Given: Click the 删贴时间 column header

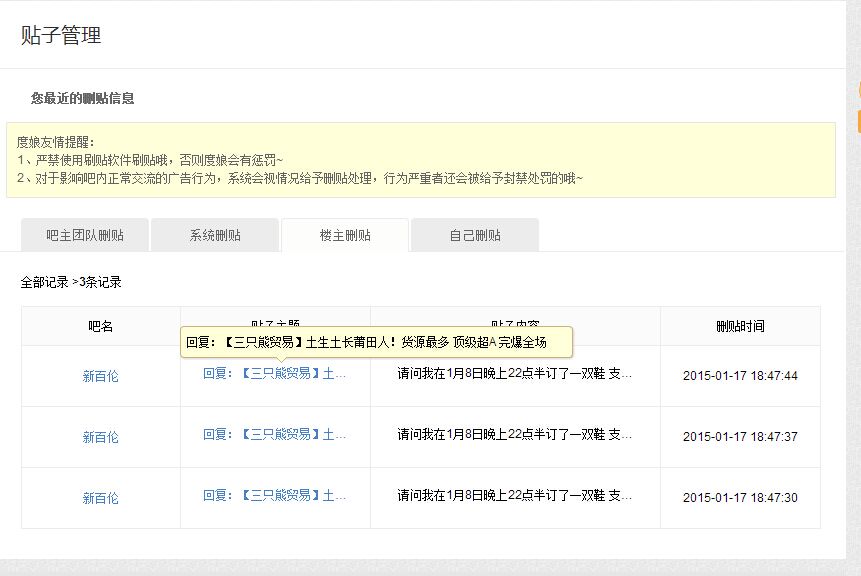Looking at the screenshot, I should pos(740,326).
